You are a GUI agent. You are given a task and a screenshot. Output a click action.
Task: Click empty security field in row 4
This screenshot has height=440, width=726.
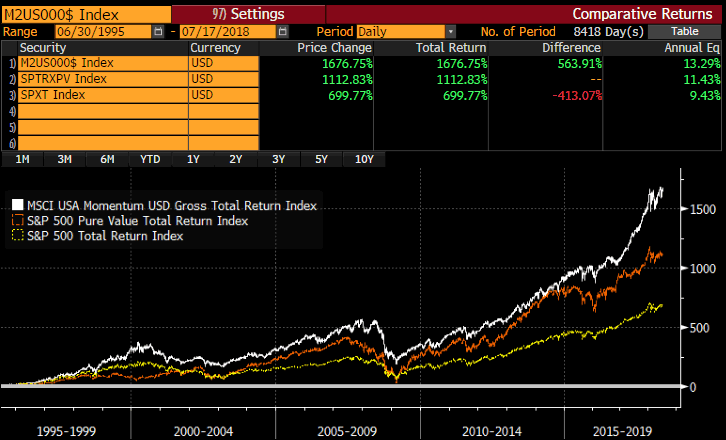(103, 111)
